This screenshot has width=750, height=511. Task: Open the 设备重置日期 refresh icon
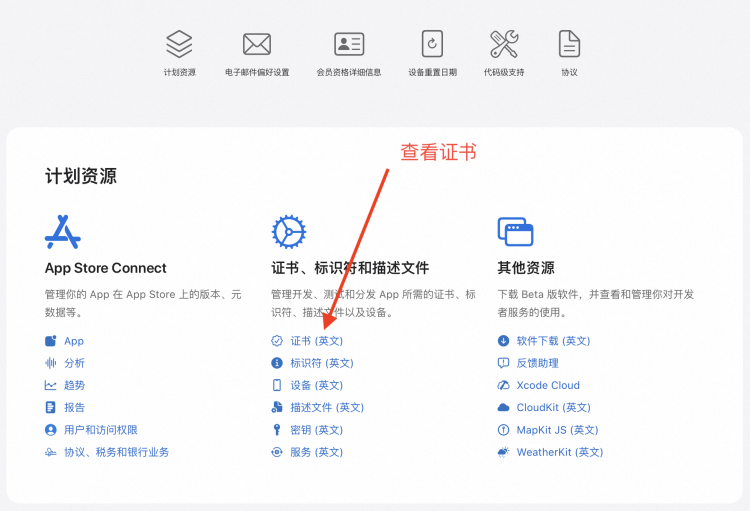coord(432,44)
